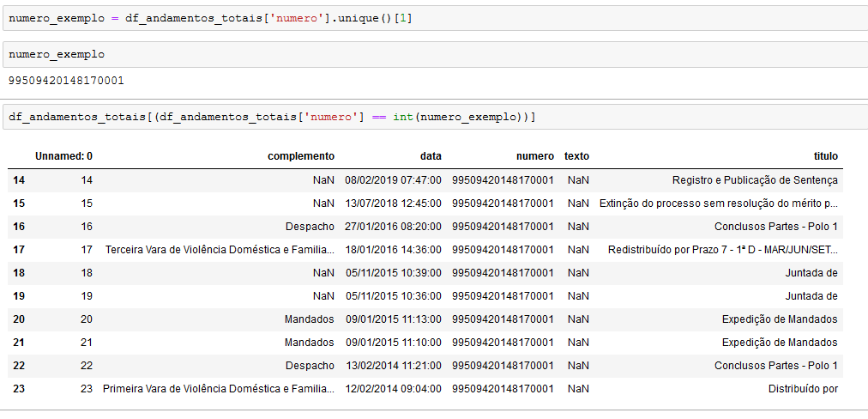Click date cell 08/02/2019 07:47:00
Image resolution: width=868 pixels, height=419 pixels.
coord(393,179)
